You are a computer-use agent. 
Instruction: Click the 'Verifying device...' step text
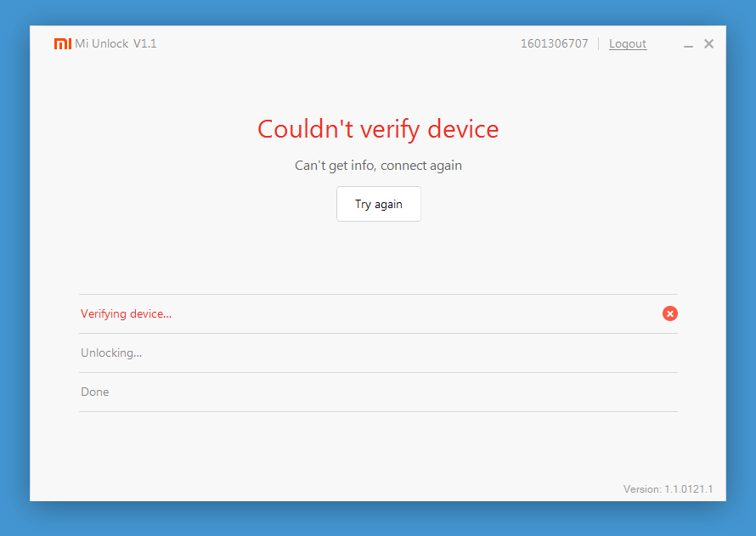126,313
